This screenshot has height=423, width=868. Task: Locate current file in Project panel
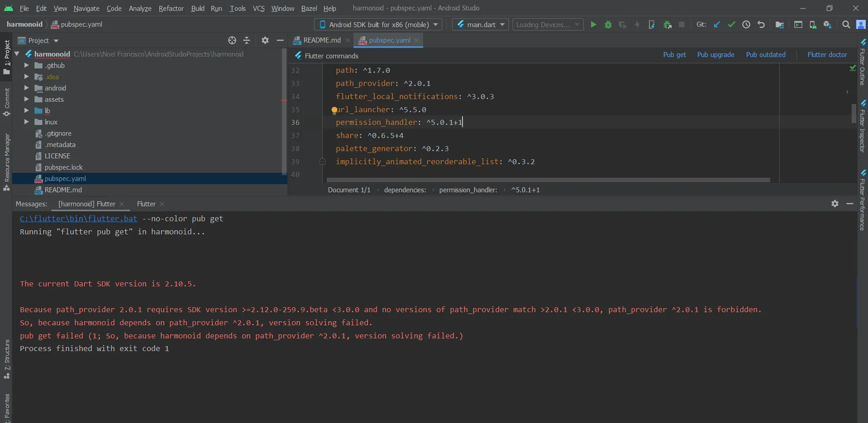click(232, 40)
